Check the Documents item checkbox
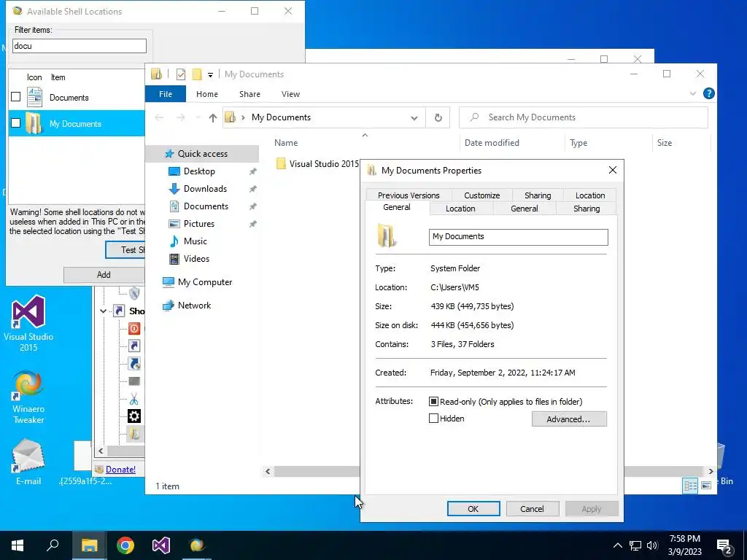Image resolution: width=747 pixels, height=560 pixels. coord(16,97)
